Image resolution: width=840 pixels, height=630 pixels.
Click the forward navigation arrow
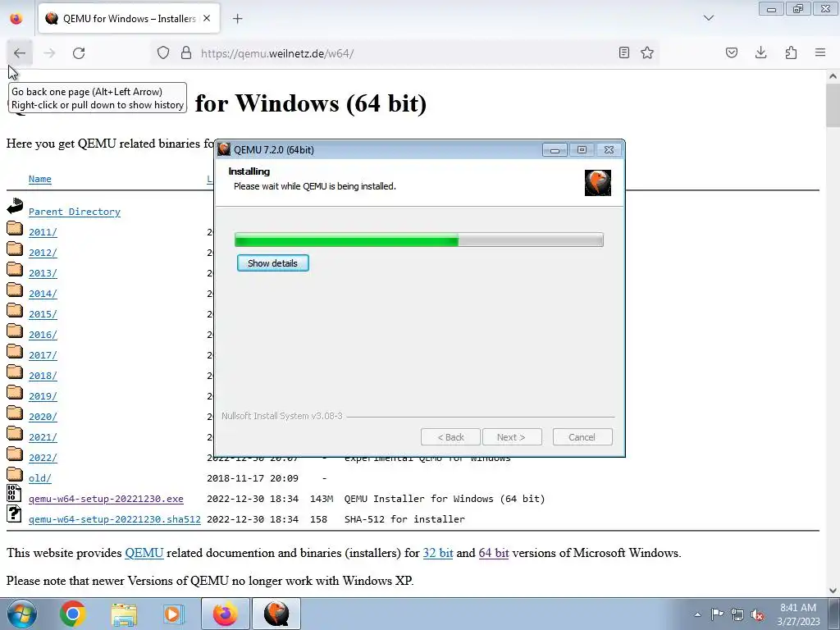(49, 53)
